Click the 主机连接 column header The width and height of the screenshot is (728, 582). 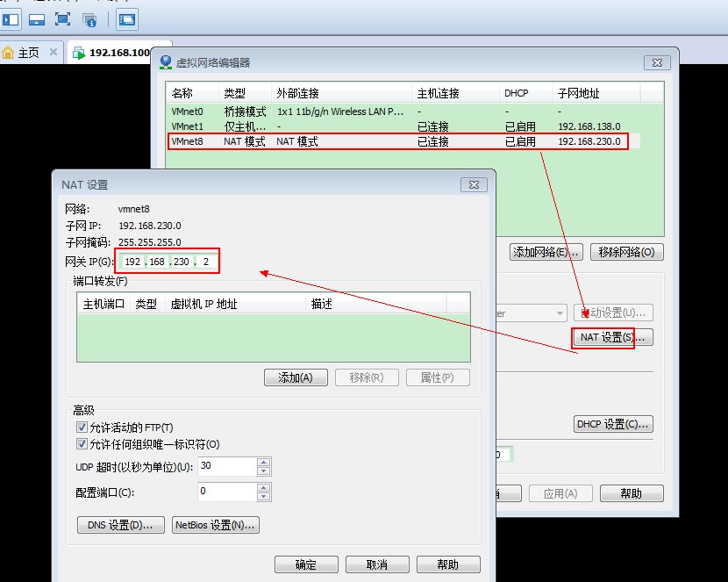[455, 93]
